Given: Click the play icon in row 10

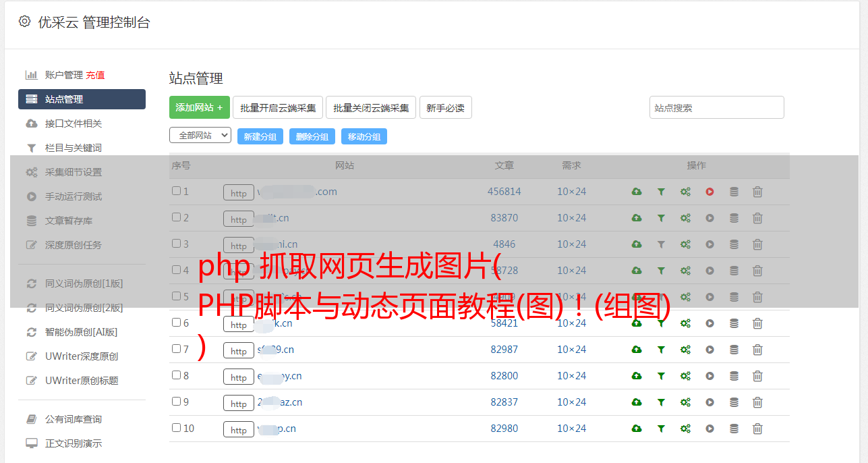Looking at the screenshot, I should pyautogui.click(x=710, y=429).
